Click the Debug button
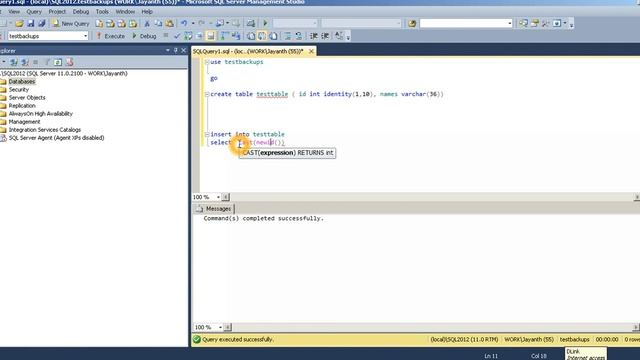 (x=144, y=36)
